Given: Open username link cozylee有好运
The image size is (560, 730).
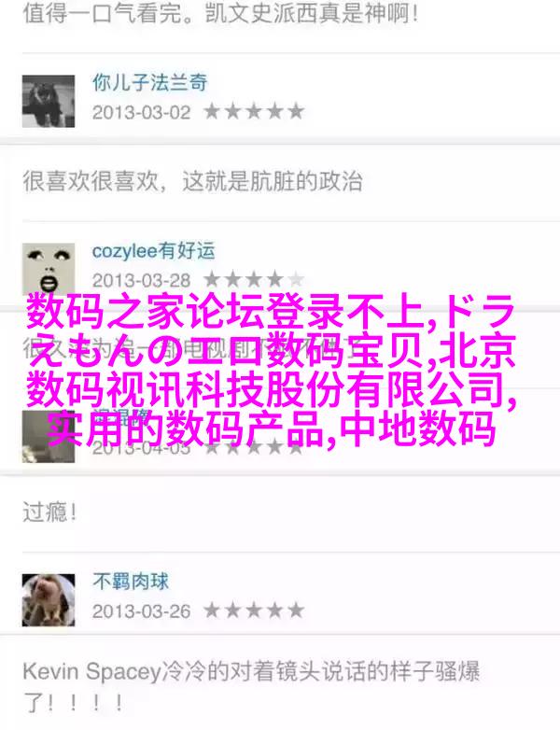Looking at the screenshot, I should (154, 251).
